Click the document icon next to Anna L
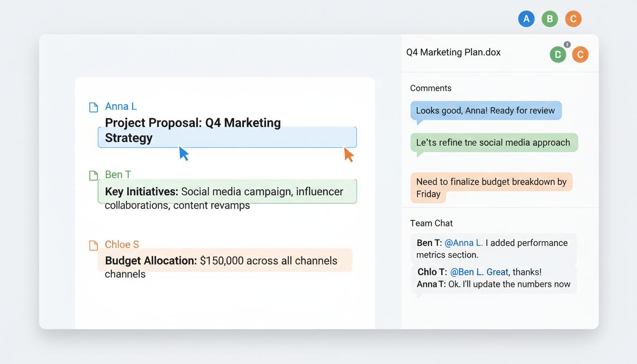Viewport: 637px width, 364px height. 94,108
